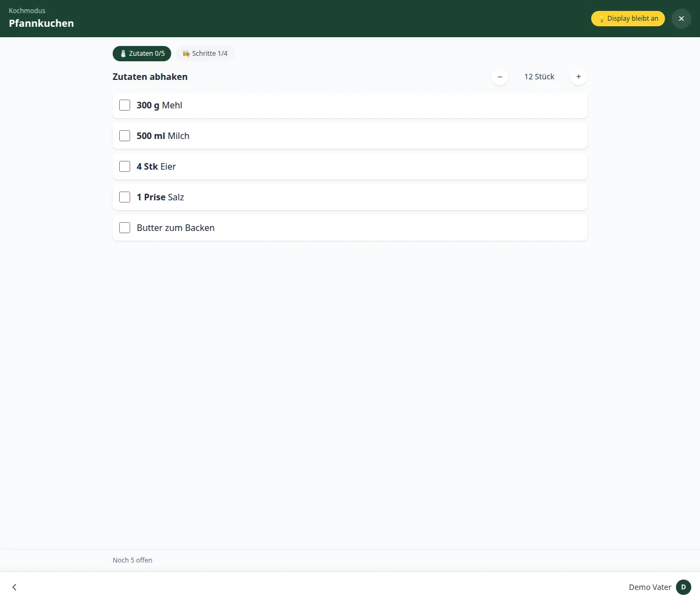Tick the Butter zum Backen checkbox
This screenshot has height=602, width=700.
pos(125,228)
